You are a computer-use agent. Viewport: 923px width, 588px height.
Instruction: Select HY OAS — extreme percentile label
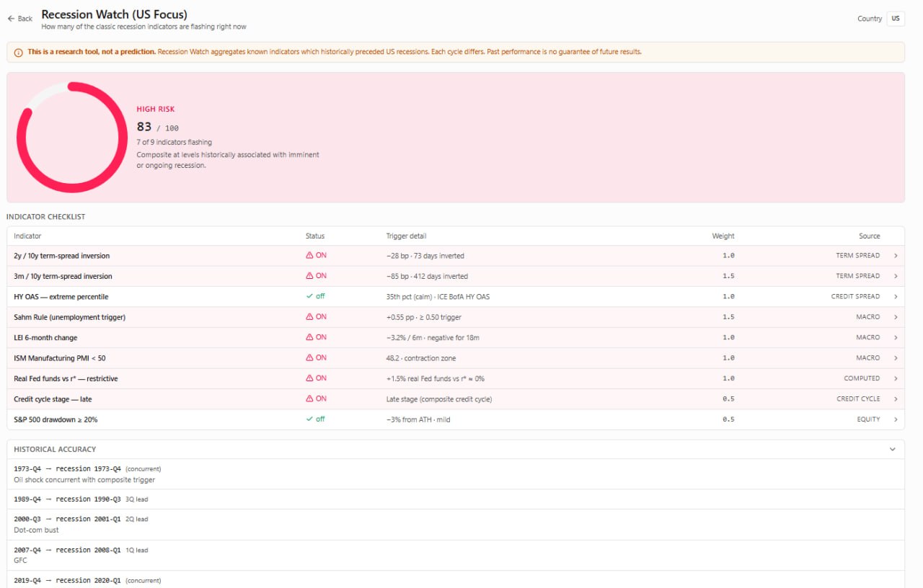61,297
